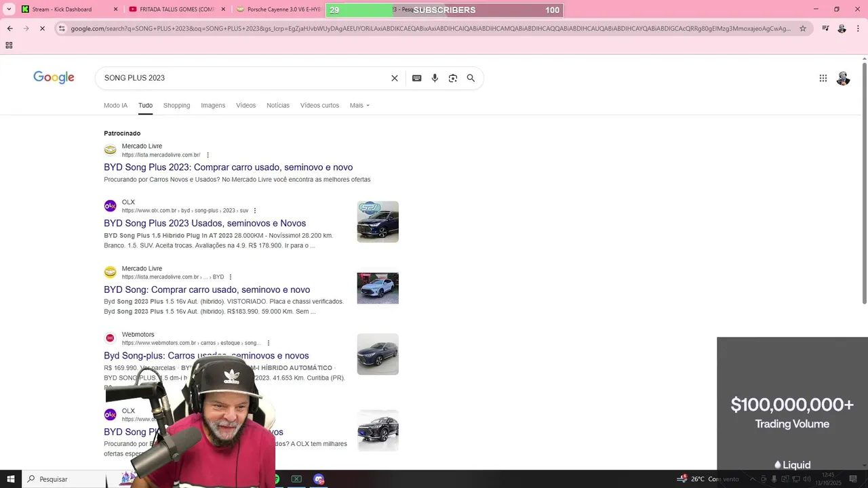Open the Excel icon in the taskbar
Screen dimensions: 868x488
(296, 479)
